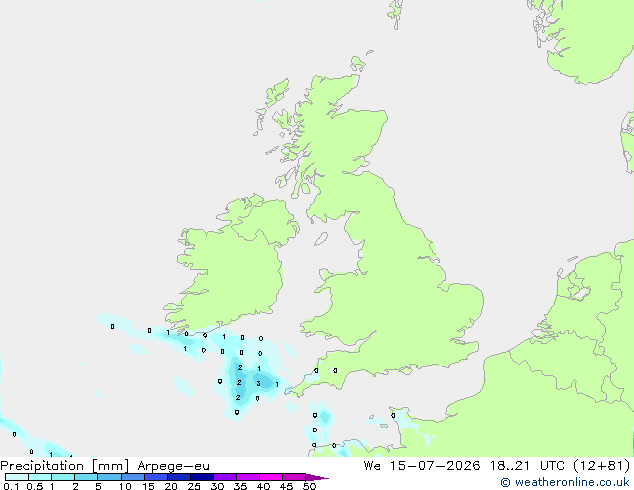The width and height of the screenshot is (634, 490).
Task: Click the purple arrow past 50 in legend
Action: click(x=317, y=477)
